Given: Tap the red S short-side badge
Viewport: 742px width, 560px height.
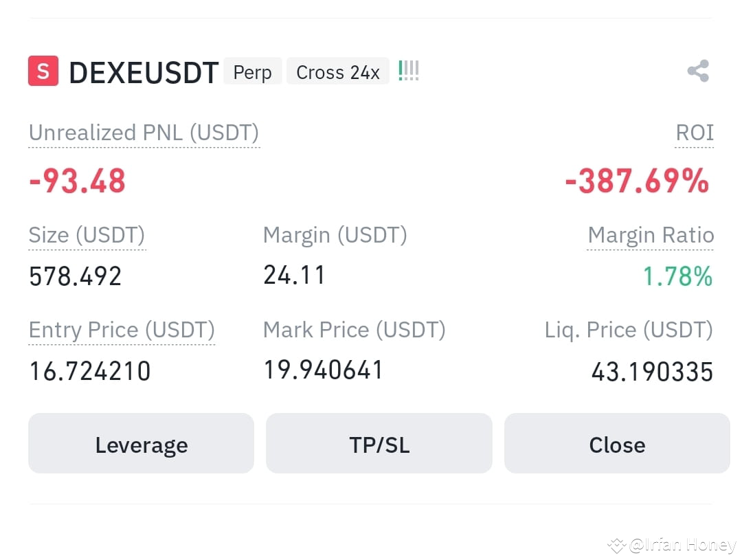Looking at the screenshot, I should point(43,71).
